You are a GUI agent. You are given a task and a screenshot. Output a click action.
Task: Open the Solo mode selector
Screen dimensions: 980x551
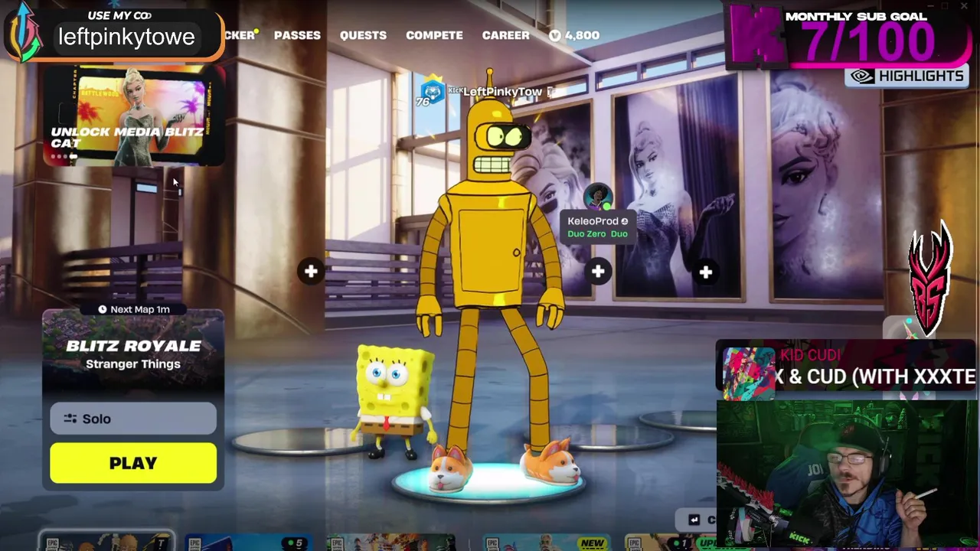coord(133,419)
